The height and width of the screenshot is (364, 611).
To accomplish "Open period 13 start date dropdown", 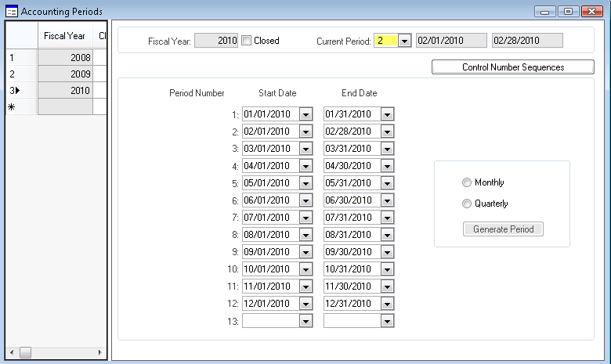I will tap(305, 321).
